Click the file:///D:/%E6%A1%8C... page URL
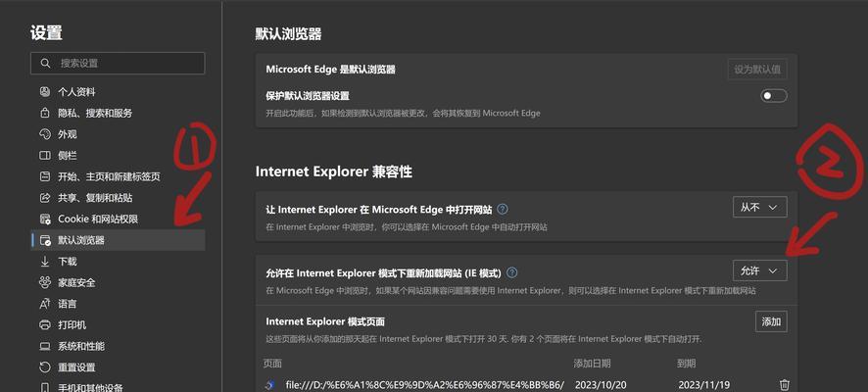This screenshot has height=392, width=868. (424, 384)
